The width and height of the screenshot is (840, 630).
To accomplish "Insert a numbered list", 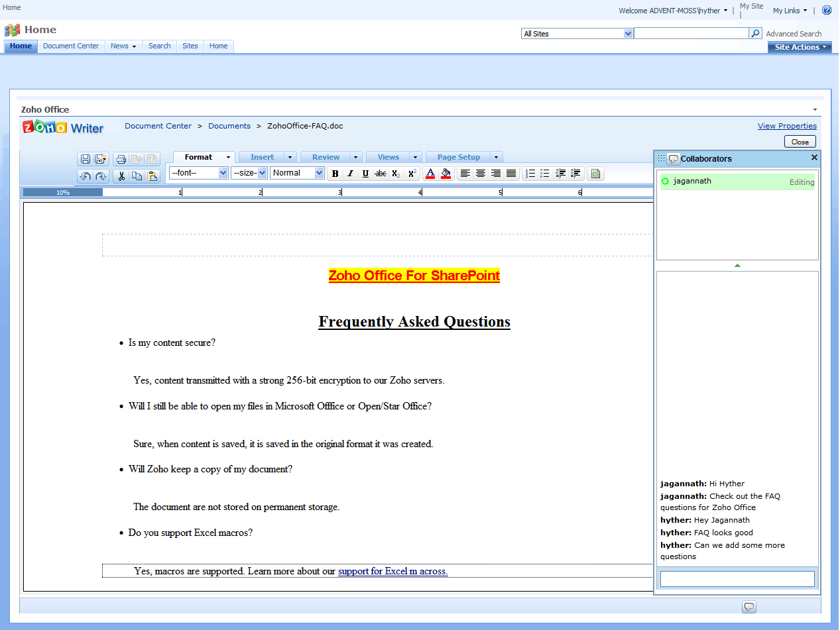I will coord(530,174).
